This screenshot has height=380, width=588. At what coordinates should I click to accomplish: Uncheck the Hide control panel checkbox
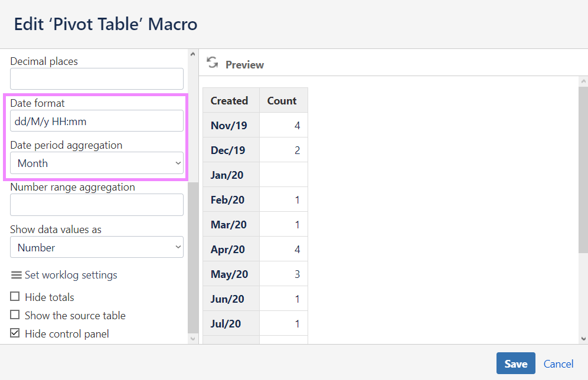tap(15, 333)
